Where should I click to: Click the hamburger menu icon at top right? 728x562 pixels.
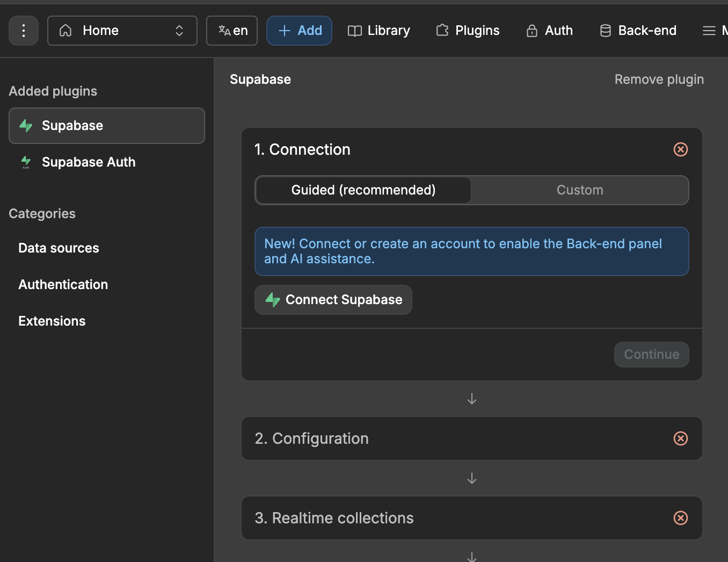(709, 31)
